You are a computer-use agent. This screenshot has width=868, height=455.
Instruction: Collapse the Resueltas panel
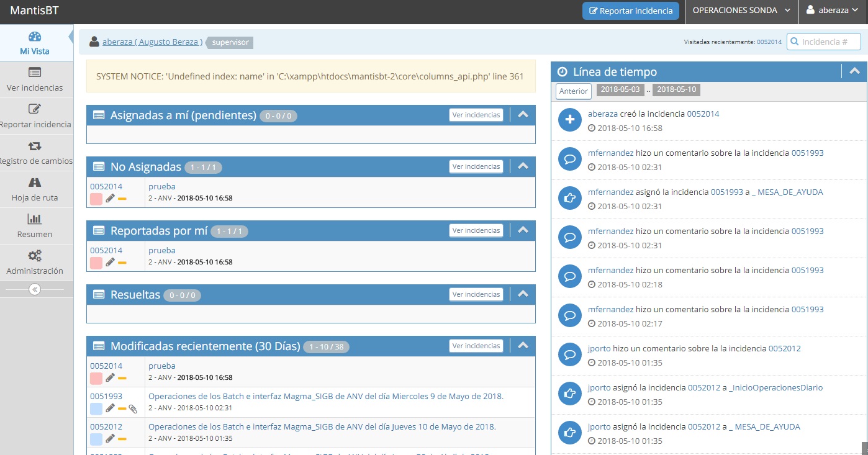pyautogui.click(x=523, y=294)
